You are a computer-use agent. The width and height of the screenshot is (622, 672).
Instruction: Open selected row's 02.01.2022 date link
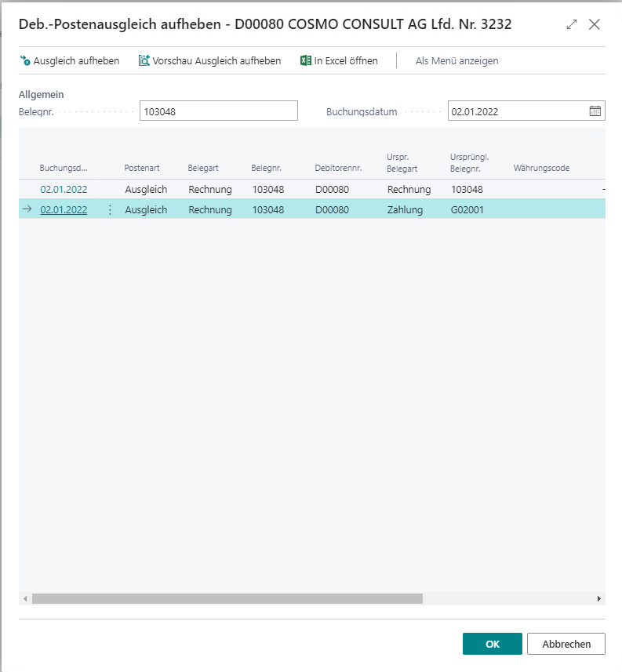(64, 209)
